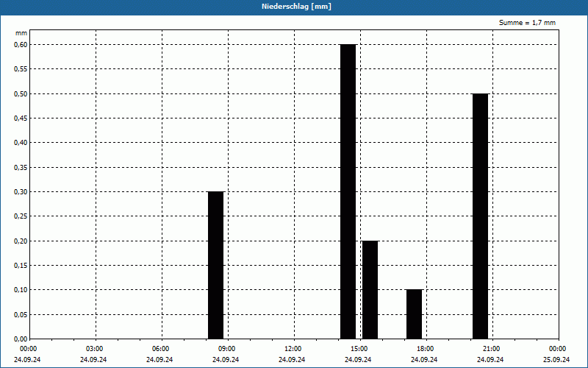This screenshot has width=588, height=368.
Task: Click the Niederschlag [mm] chart title
Action: pyautogui.click(x=296, y=7)
